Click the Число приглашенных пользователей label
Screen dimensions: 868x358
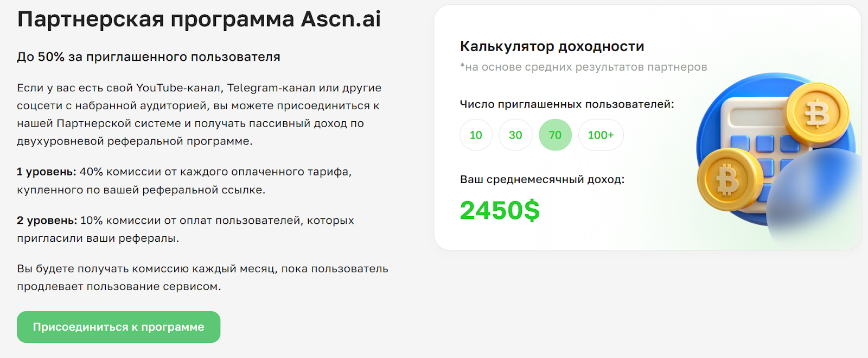[567, 104]
